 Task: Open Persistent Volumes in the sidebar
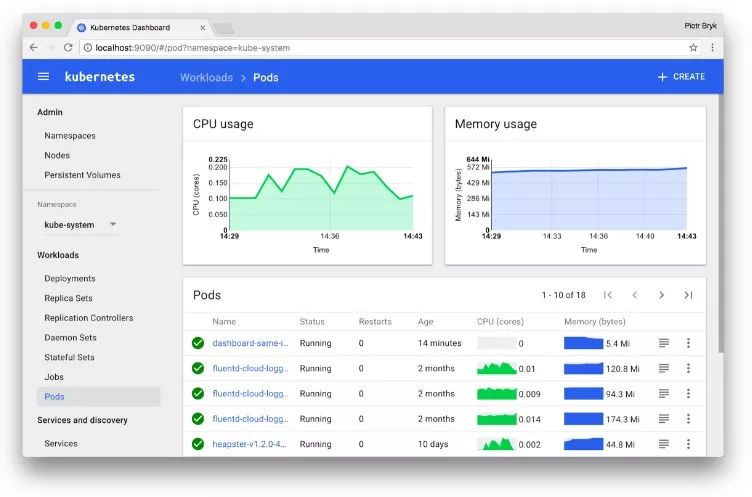82,175
